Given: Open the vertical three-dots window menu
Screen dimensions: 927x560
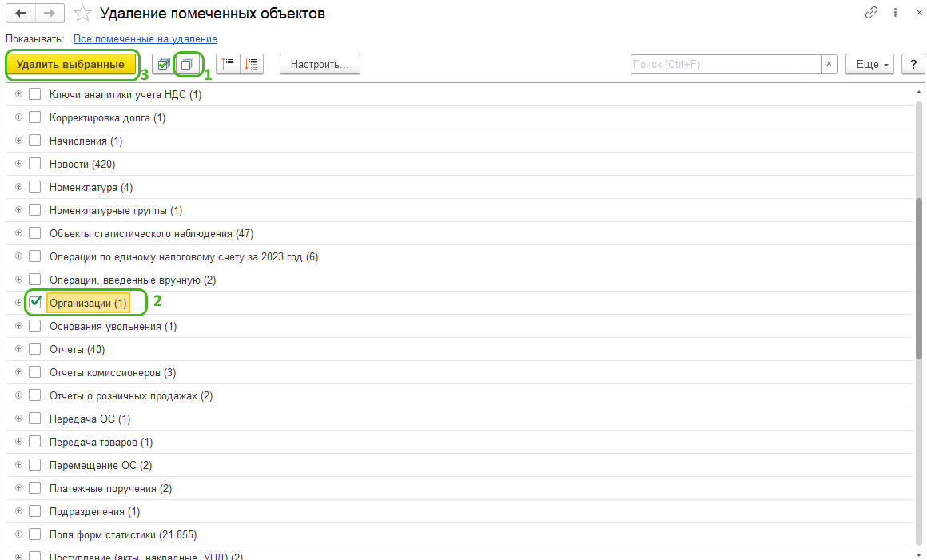Looking at the screenshot, I should tap(894, 14).
